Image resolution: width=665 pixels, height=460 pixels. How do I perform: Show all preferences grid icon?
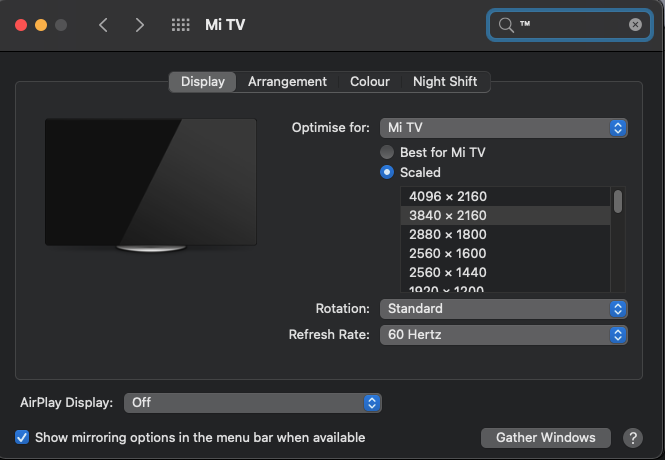[181, 25]
